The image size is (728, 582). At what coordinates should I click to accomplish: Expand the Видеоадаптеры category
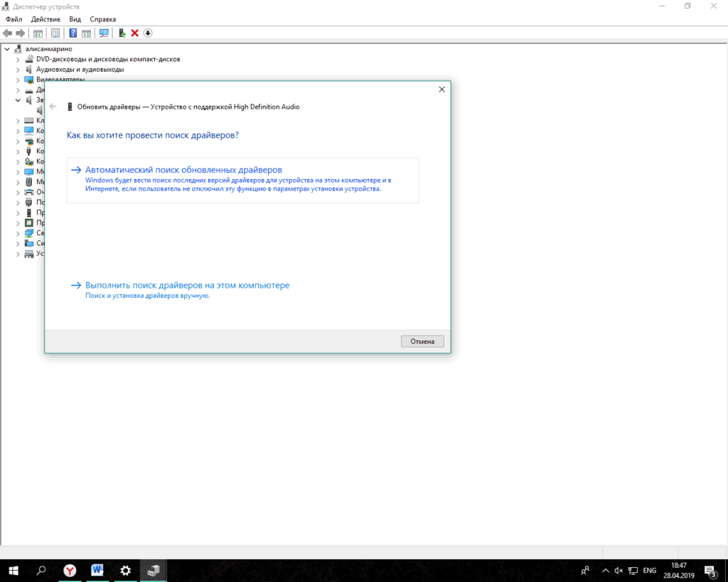tap(18, 80)
